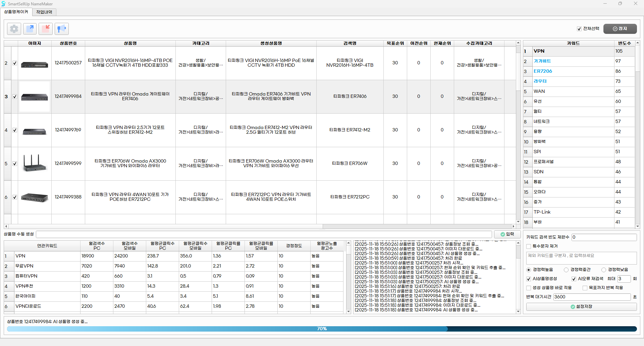
Task: Toggle the 전체선택 select-all checkbox
Action: click(579, 29)
